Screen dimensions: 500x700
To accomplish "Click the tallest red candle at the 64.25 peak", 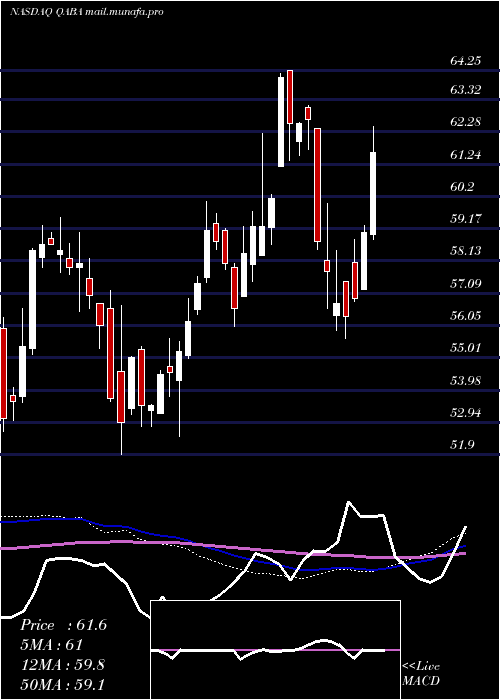I will [290, 97].
